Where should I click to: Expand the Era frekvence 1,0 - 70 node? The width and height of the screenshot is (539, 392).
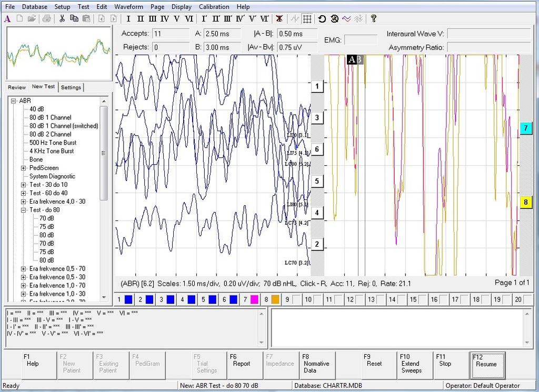pos(23,286)
